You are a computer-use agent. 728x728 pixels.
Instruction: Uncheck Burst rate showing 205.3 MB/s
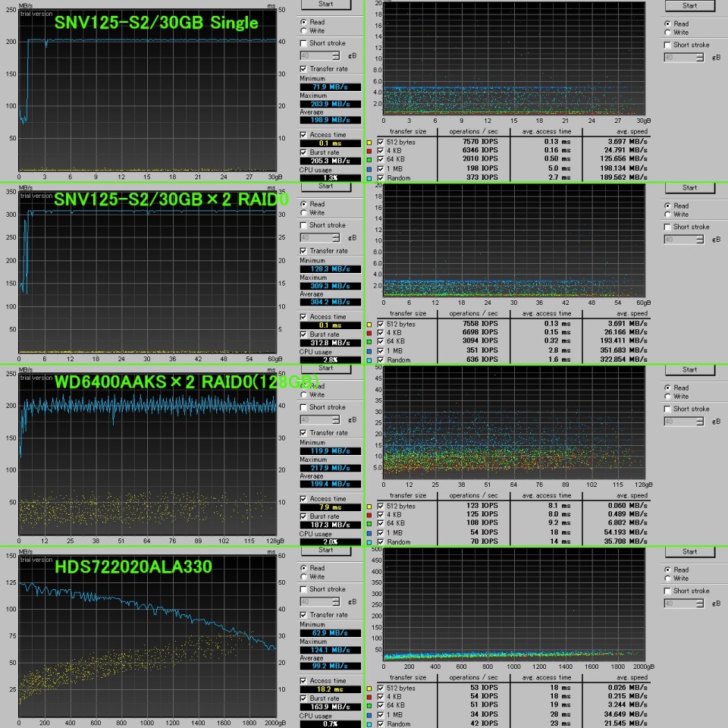pyautogui.click(x=303, y=152)
